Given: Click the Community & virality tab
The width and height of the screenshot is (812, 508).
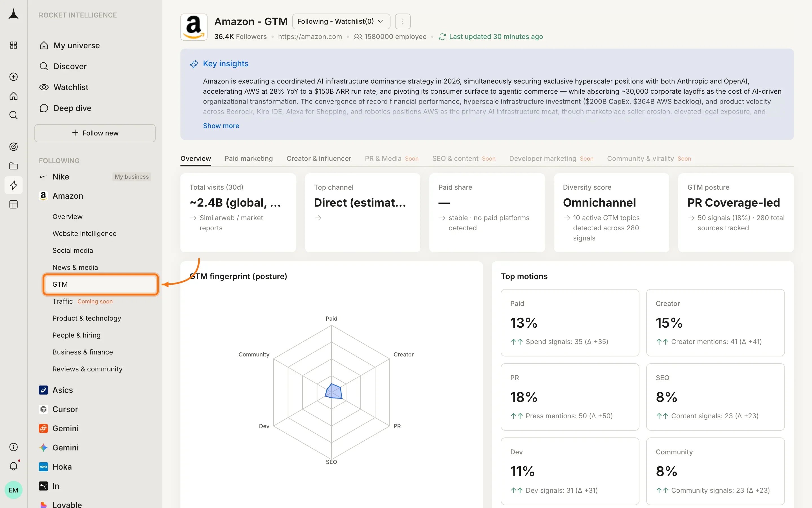Looking at the screenshot, I should click(x=649, y=159).
